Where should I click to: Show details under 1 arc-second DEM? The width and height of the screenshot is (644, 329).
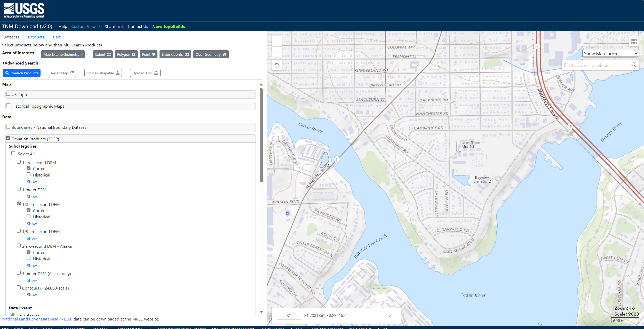[32, 182]
